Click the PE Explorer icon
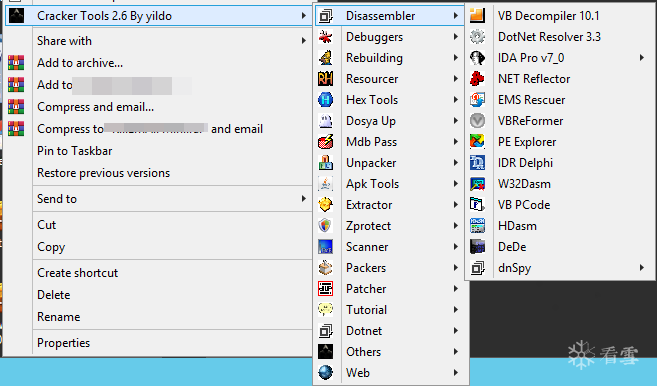This screenshot has width=657, height=386. pyautogui.click(x=477, y=142)
